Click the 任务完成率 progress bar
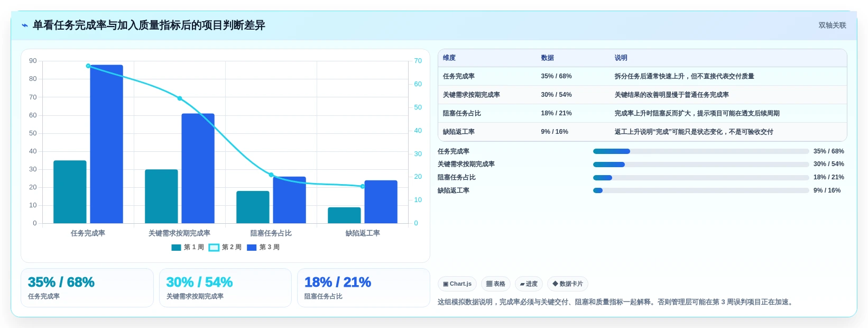Viewport: 868px width, 328px height. coord(701,151)
